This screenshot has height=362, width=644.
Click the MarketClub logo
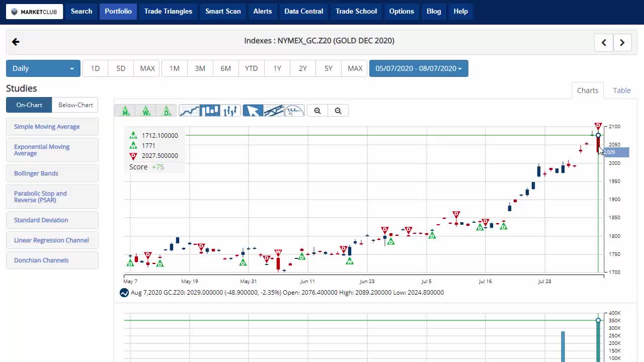(34, 12)
